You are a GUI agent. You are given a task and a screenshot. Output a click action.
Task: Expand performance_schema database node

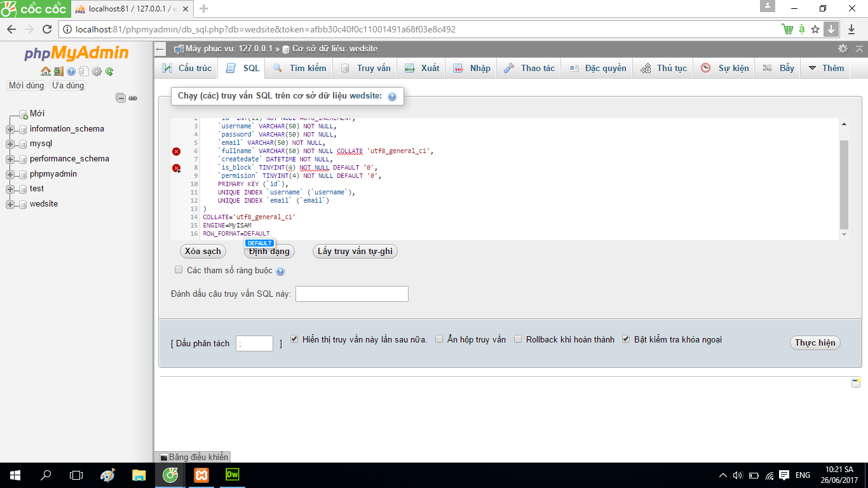click(10, 159)
